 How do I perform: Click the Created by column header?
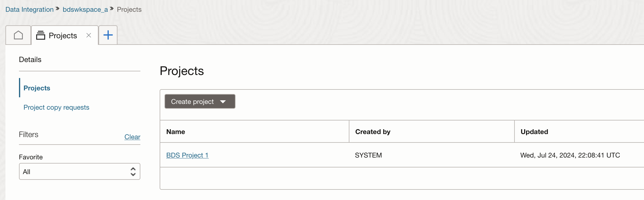tap(373, 132)
